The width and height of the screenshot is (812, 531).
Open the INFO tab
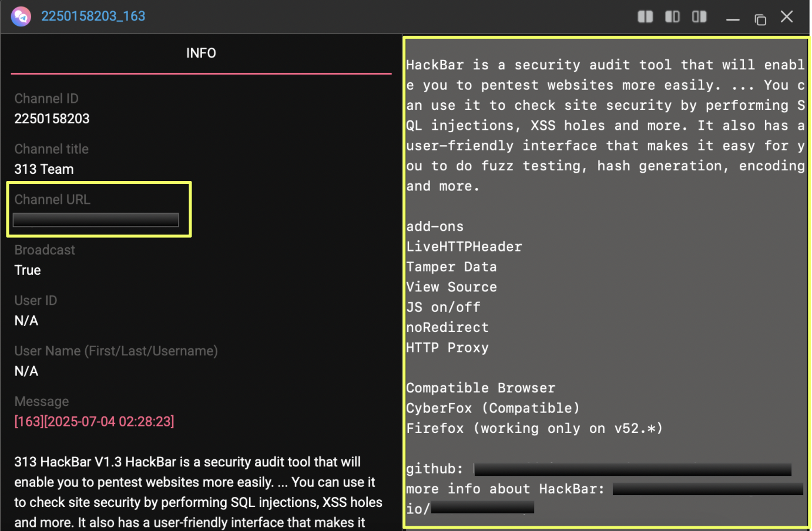pyautogui.click(x=201, y=53)
